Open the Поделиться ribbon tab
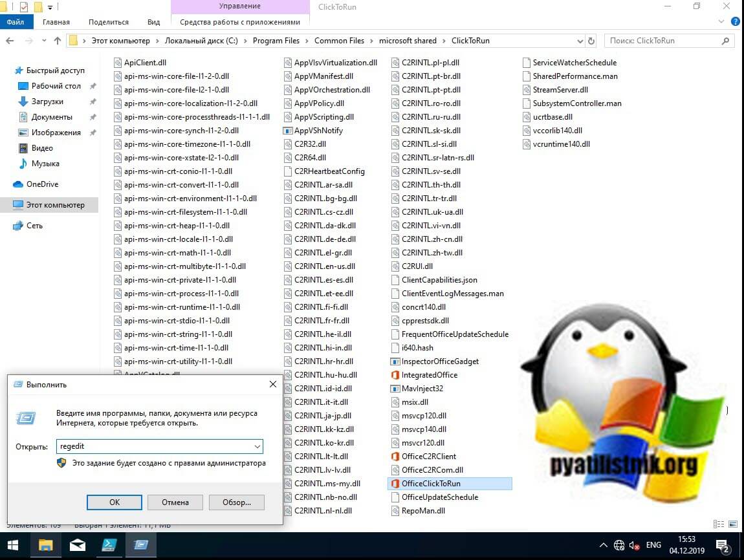The width and height of the screenshot is (744, 560). [x=109, y=22]
